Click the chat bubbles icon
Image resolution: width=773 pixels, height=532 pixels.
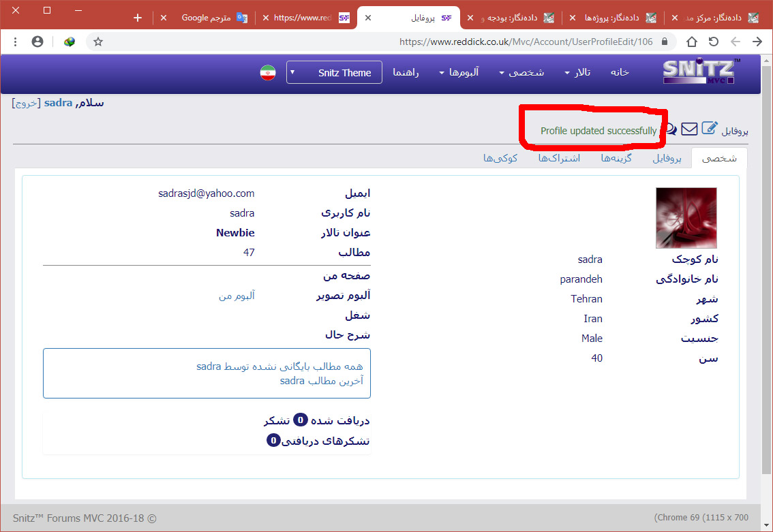tap(671, 128)
